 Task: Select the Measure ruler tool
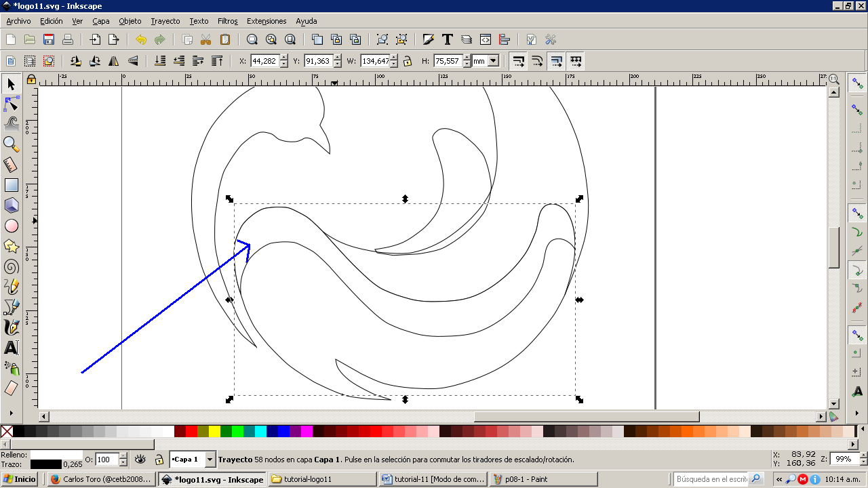click(x=11, y=165)
